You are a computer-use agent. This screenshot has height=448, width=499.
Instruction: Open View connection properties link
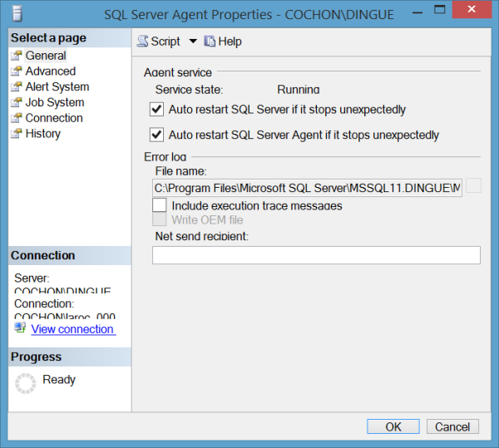pos(73,329)
